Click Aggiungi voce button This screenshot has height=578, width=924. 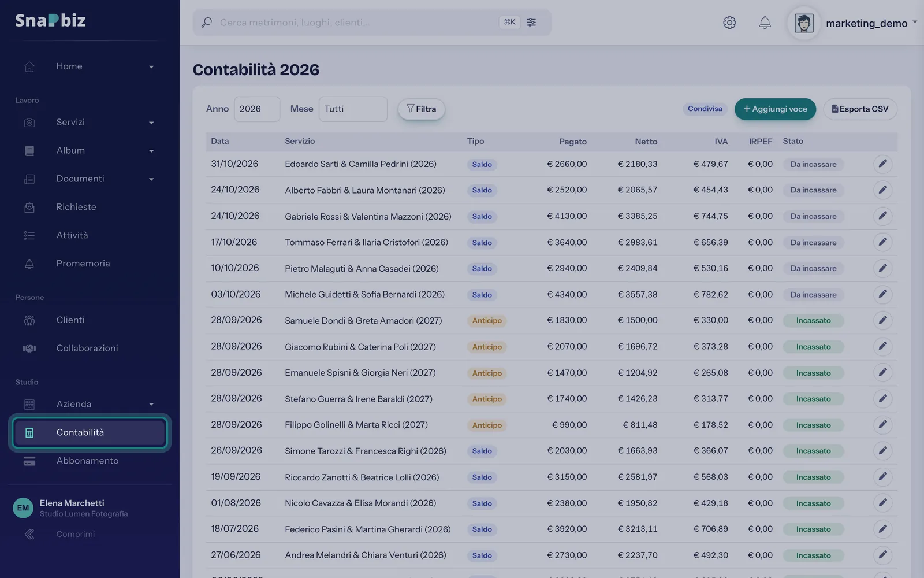point(775,109)
